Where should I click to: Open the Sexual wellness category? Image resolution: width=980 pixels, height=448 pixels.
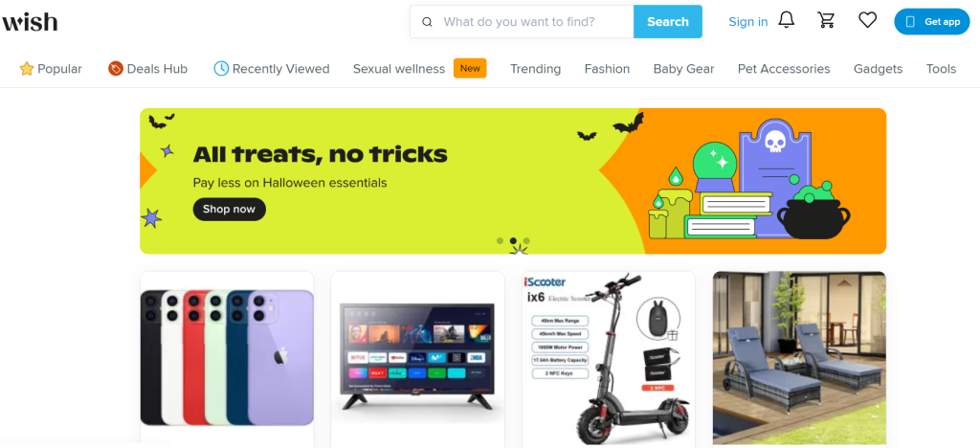(x=399, y=69)
